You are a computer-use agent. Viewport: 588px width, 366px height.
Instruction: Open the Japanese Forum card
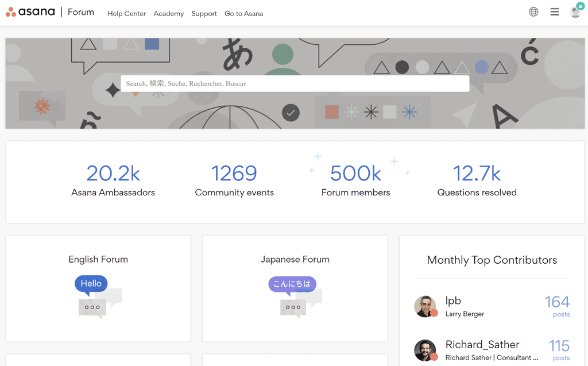point(295,287)
